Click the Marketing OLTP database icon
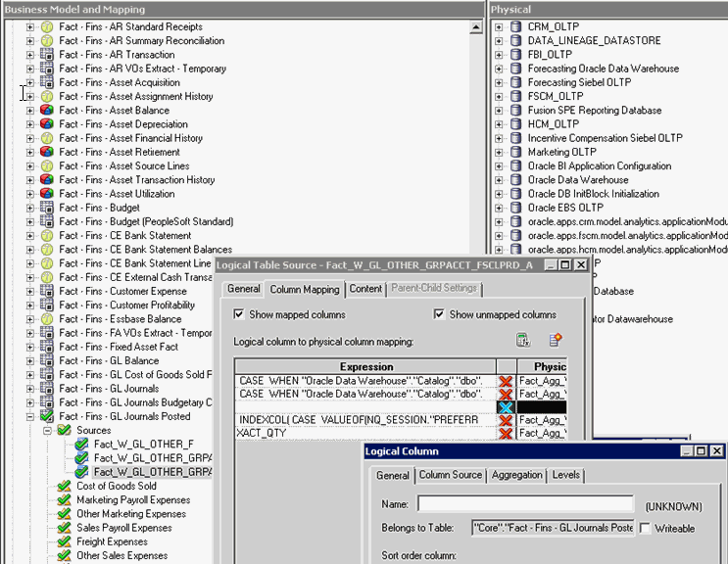Screen dimensions: 728x564 tap(515, 152)
